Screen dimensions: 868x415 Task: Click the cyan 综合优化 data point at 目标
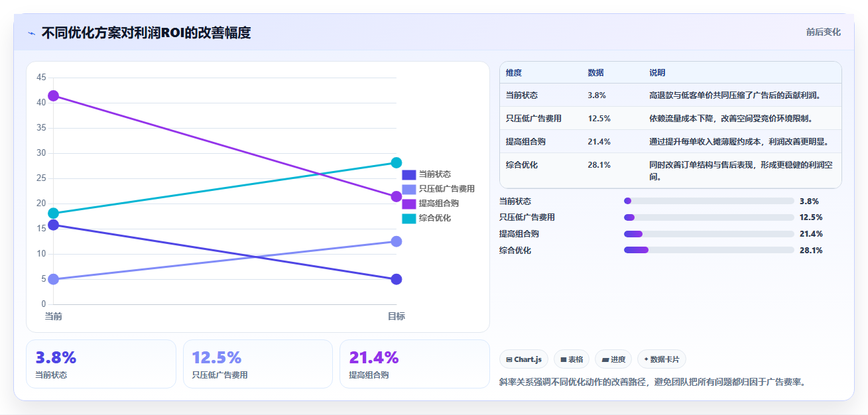(x=397, y=162)
